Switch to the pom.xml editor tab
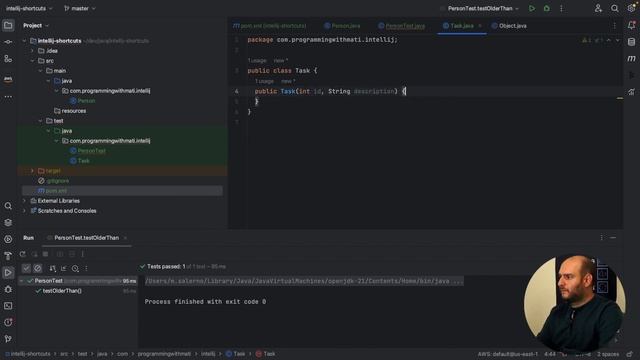 pyautogui.click(x=270, y=26)
